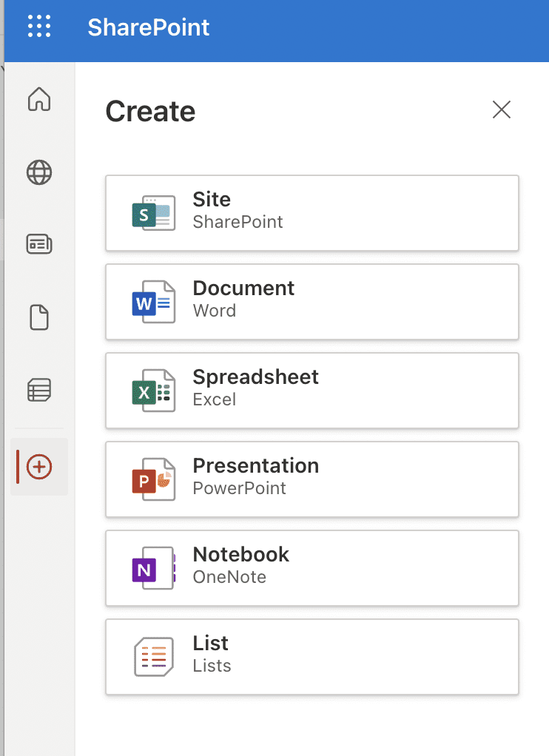The width and height of the screenshot is (549, 756).
Task: Open the app launcher waffle icon
Action: pyautogui.click(x=39, y=26)
